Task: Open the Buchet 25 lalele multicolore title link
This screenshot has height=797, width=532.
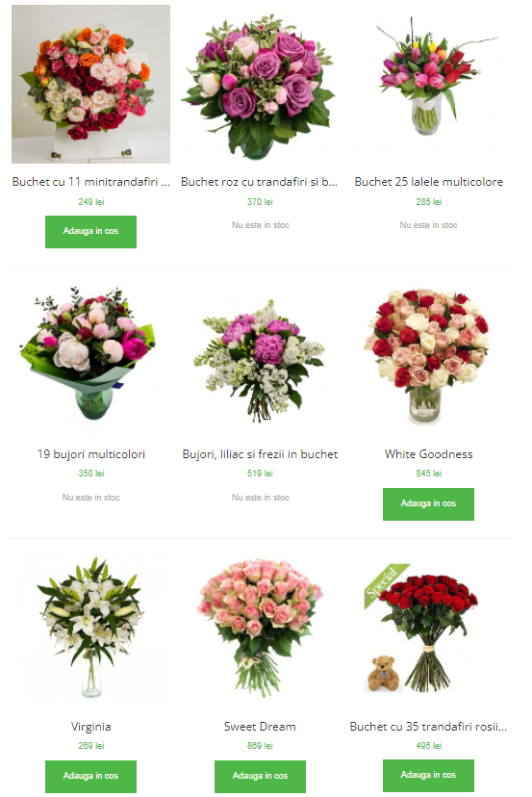Action: (428, 182)
